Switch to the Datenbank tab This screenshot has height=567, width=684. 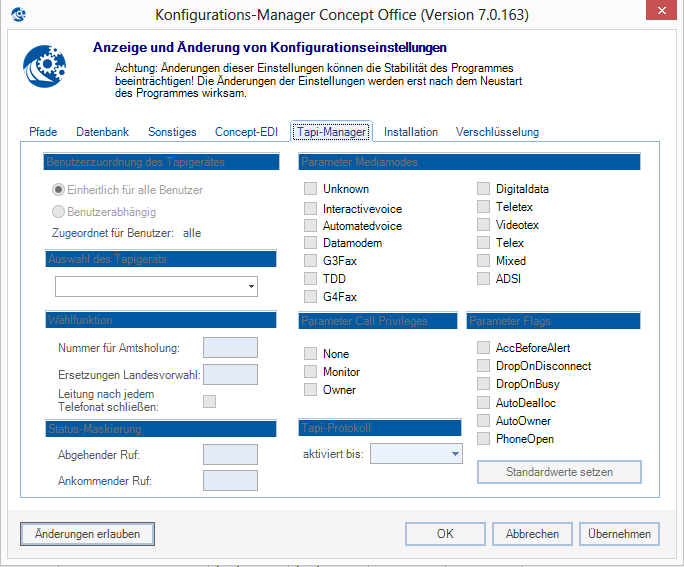(x=102, y=132)
